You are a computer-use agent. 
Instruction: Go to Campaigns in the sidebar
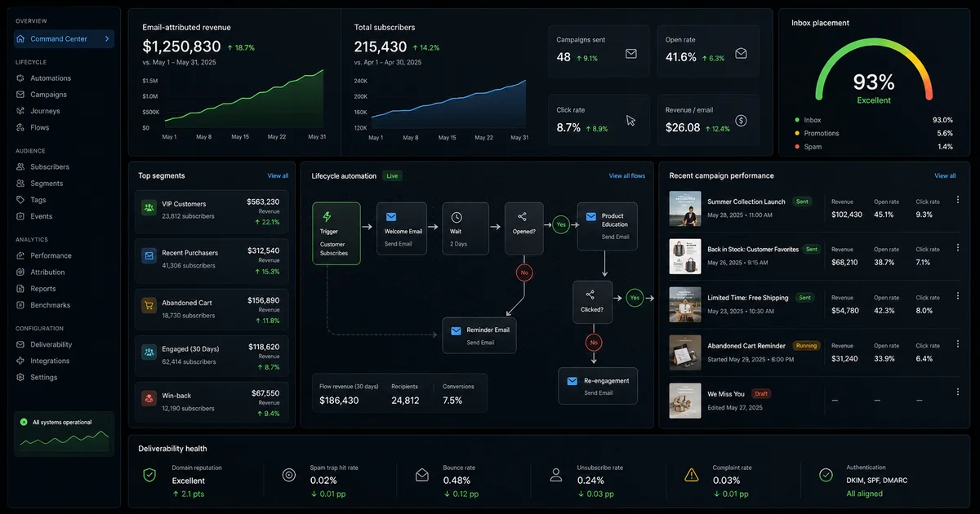point(49,95)
